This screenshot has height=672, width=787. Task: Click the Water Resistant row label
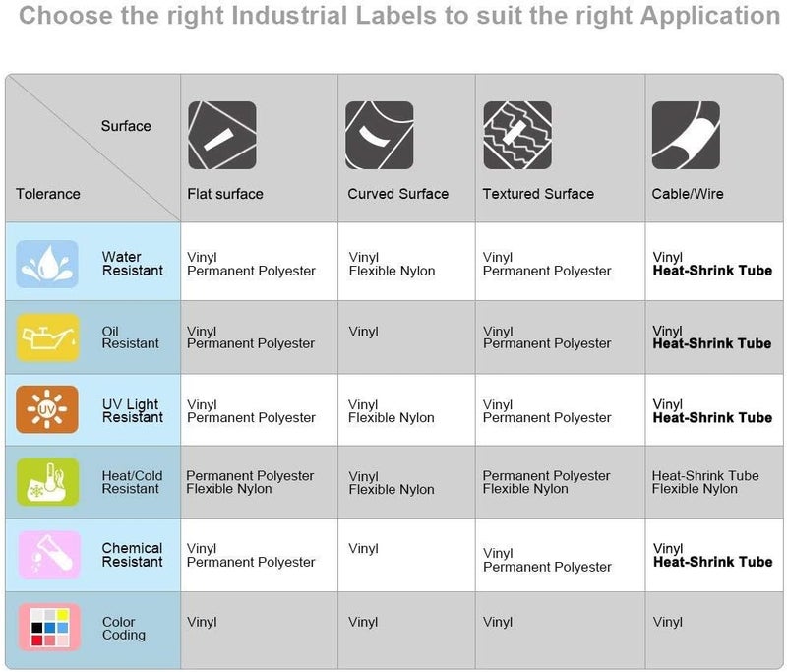(133, 264)
